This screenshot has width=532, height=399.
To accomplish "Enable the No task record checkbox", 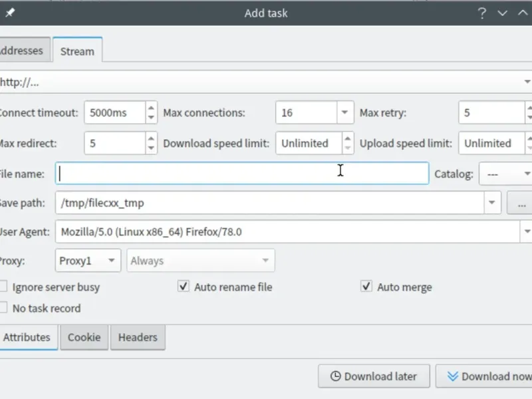I will [x=4, y=308].
